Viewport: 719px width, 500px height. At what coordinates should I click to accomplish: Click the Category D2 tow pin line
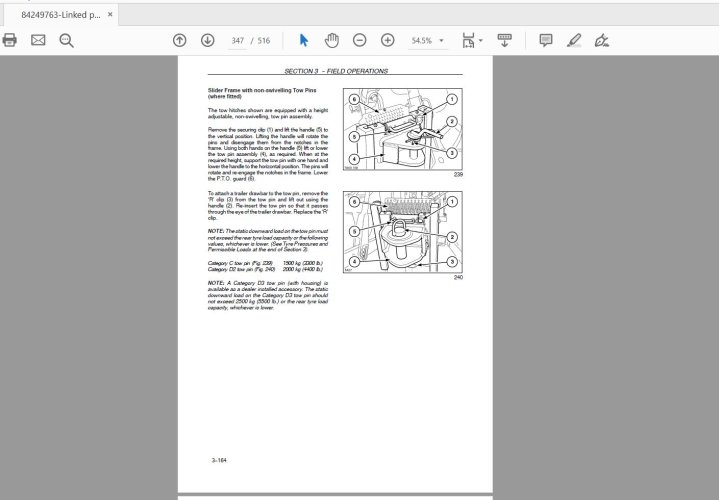tap(265, 269)
